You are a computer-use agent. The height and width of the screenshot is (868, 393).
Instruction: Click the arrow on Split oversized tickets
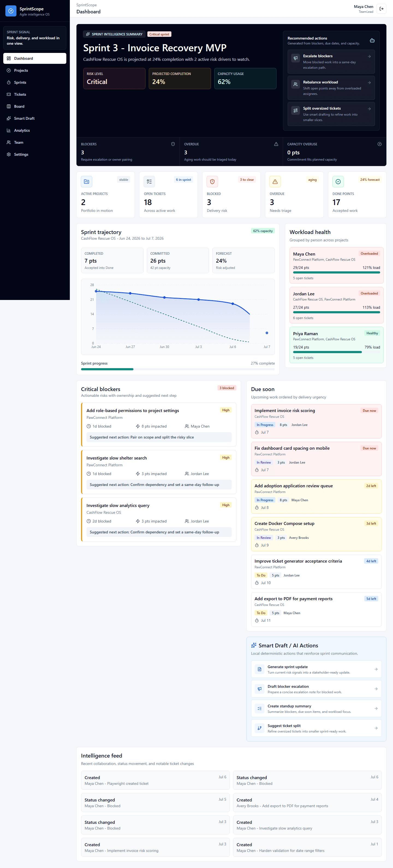click(x=369, y=109)
